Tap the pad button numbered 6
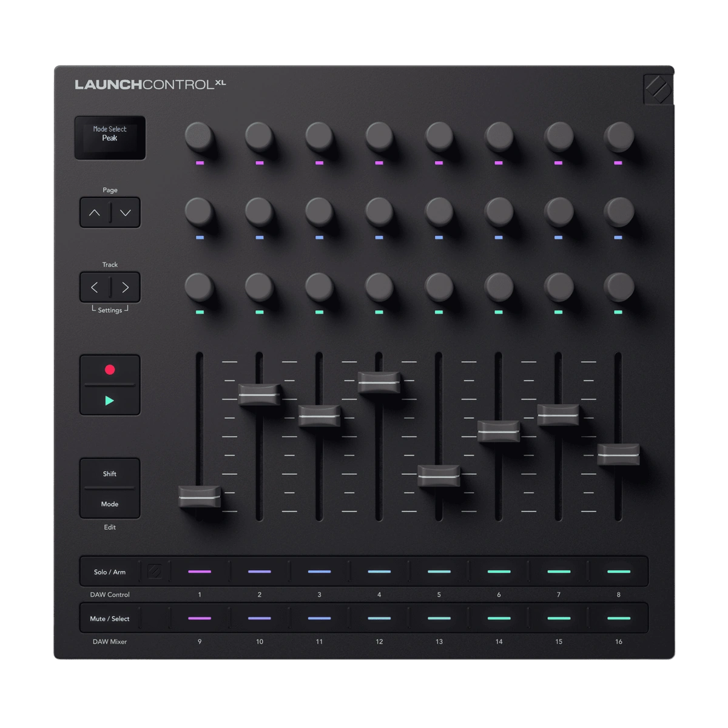Screen dimensions: 728x728 [499, 571]
